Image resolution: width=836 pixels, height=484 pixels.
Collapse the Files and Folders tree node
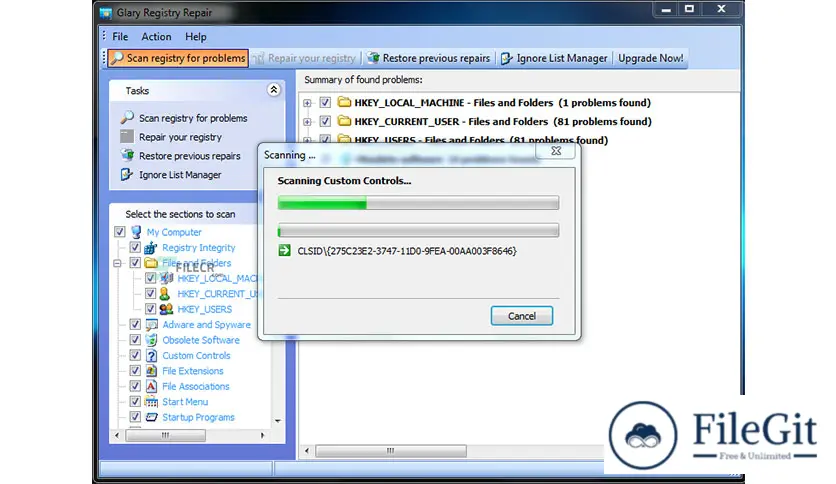point(117,263)
